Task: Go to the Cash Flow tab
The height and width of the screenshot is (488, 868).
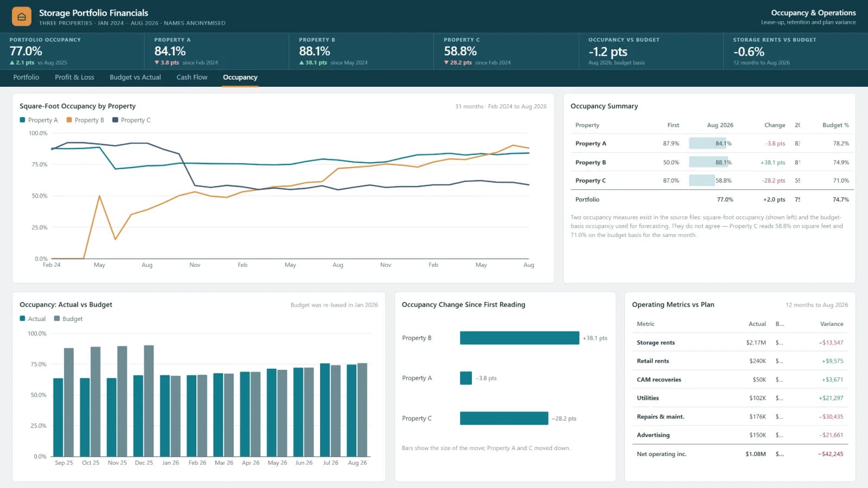Action: tap(192, 77)
